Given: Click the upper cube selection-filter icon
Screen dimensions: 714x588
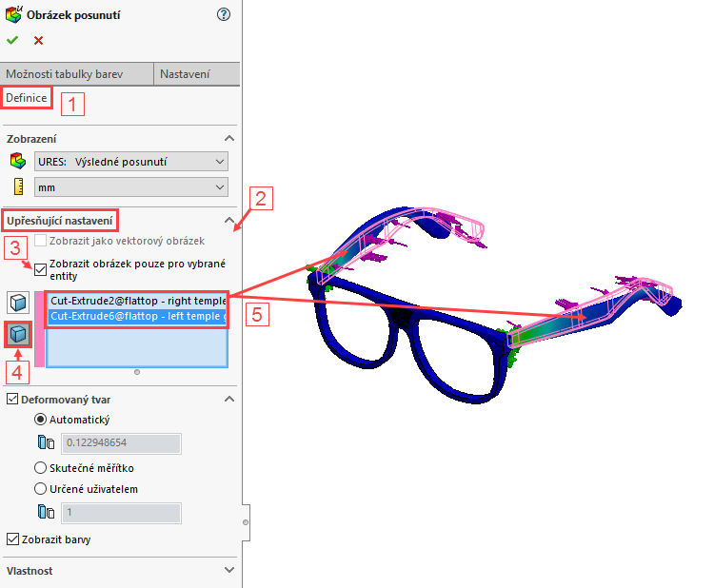Looking at the screenshot, I should pos(18,303).
